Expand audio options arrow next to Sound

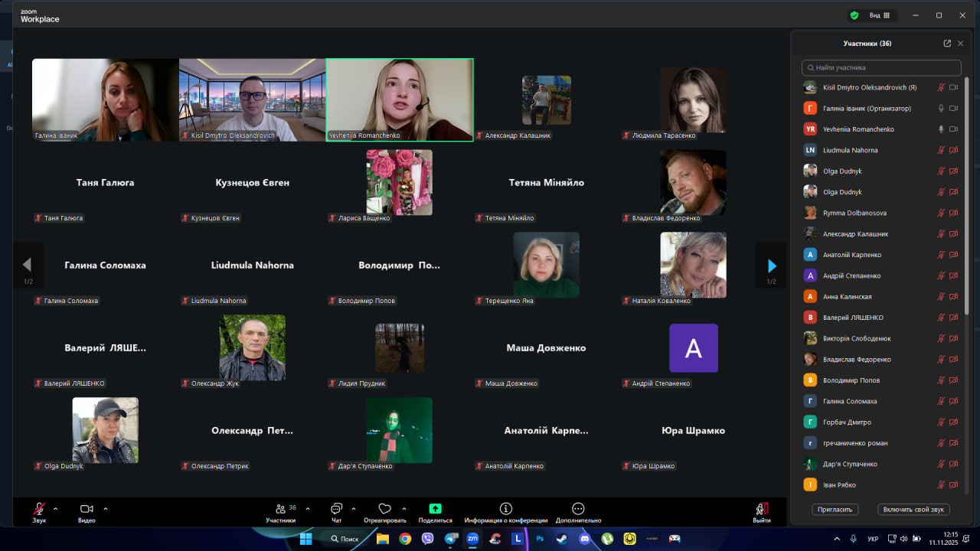pyautogui.click(x=55, y=508)
